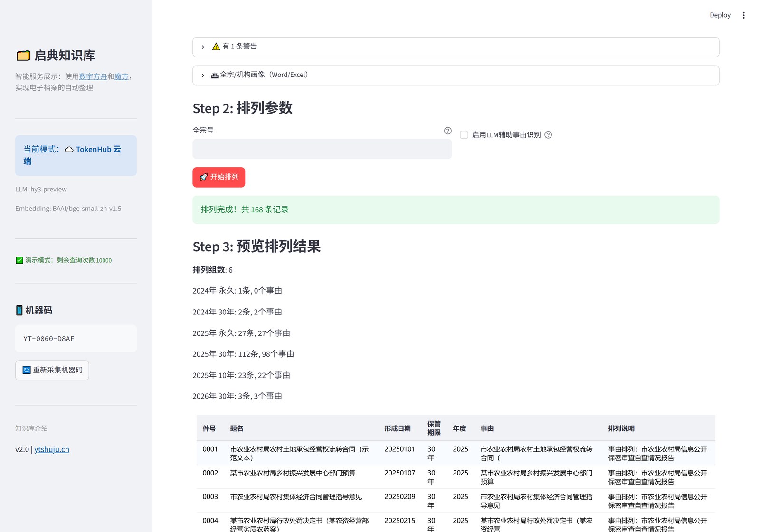Click the 重新采集机器码 button
This screenshot has width=760, height=532.
pos(52,370)
